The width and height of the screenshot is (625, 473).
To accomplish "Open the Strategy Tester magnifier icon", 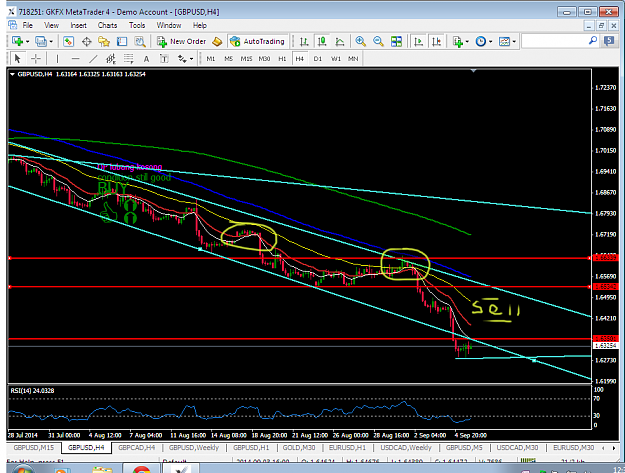I will tap(140, 41).
